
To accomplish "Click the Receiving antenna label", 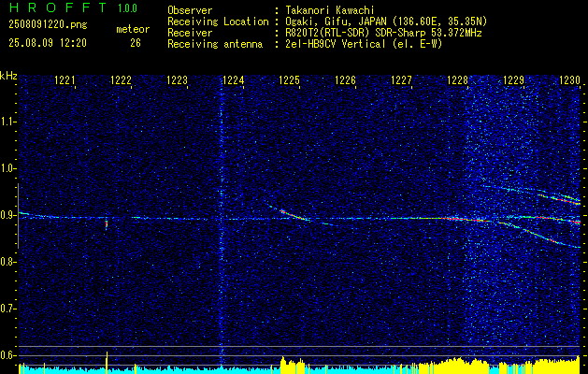I will (215, 44).
